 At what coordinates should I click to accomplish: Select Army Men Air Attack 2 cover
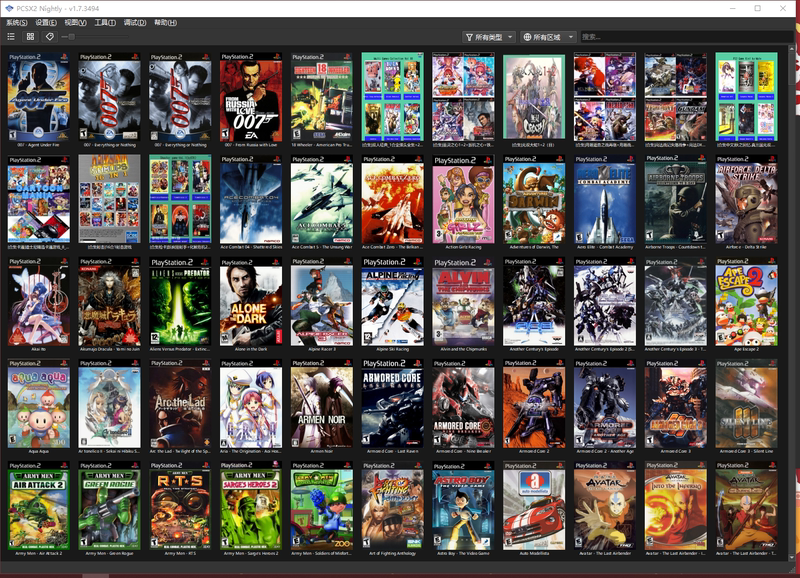[39, 506]
